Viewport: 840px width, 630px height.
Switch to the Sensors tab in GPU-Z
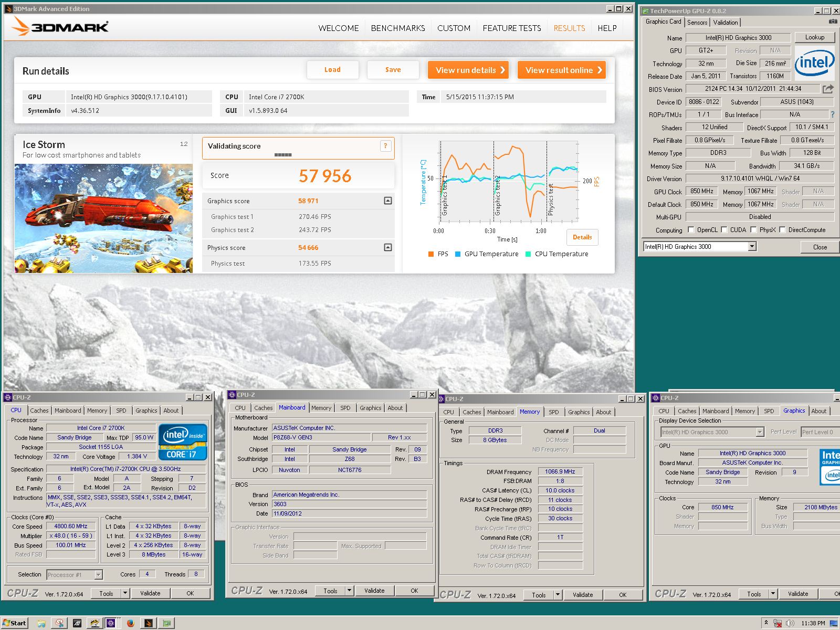(697, 23)
